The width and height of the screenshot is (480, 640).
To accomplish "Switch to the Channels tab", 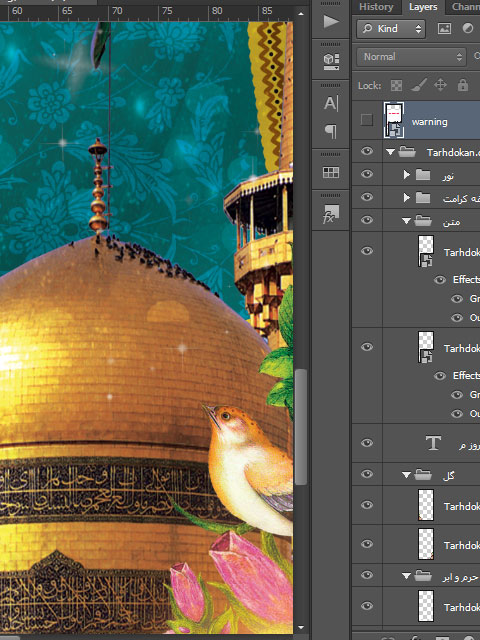I will (465, 7).
